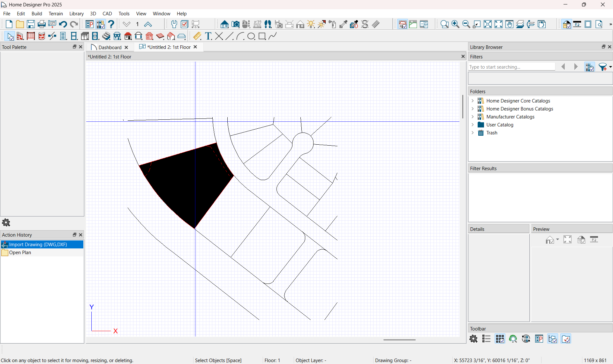Go up one floor with arrow
The image size is (613, 364).
tap(148, 24)
